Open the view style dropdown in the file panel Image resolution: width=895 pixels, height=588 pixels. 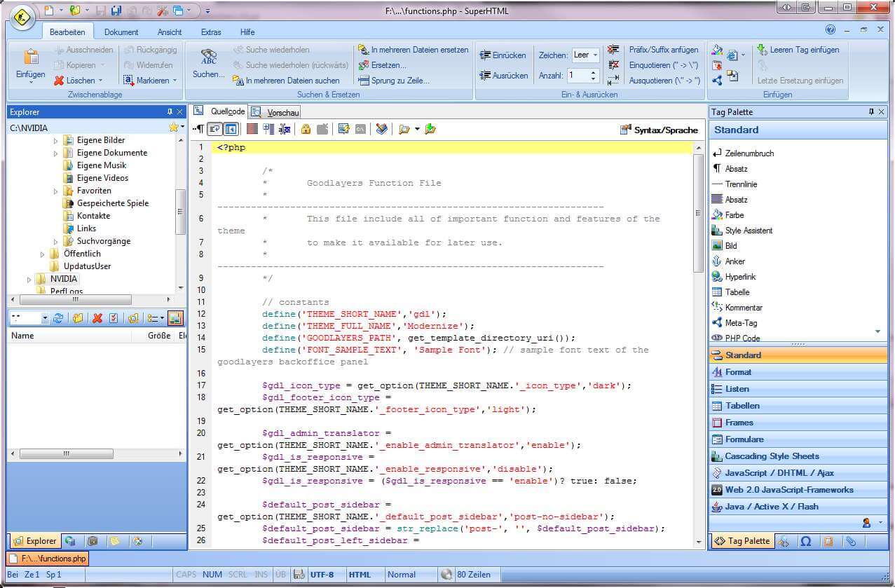154,317
